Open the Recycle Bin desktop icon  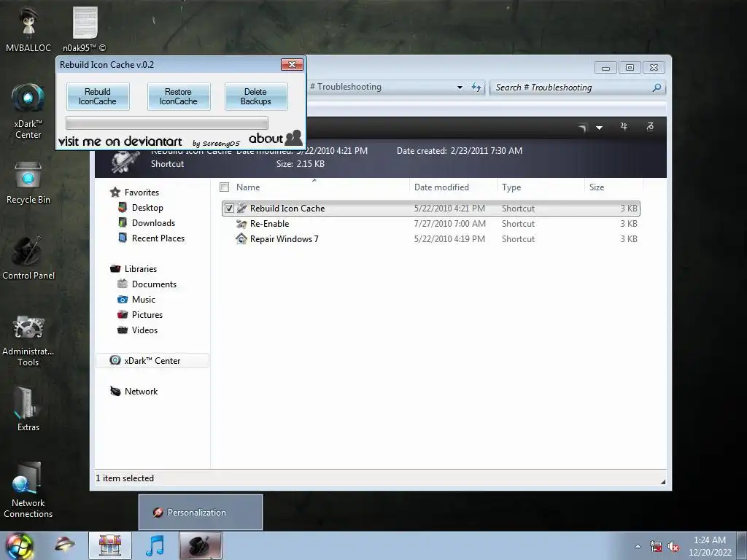28,183
